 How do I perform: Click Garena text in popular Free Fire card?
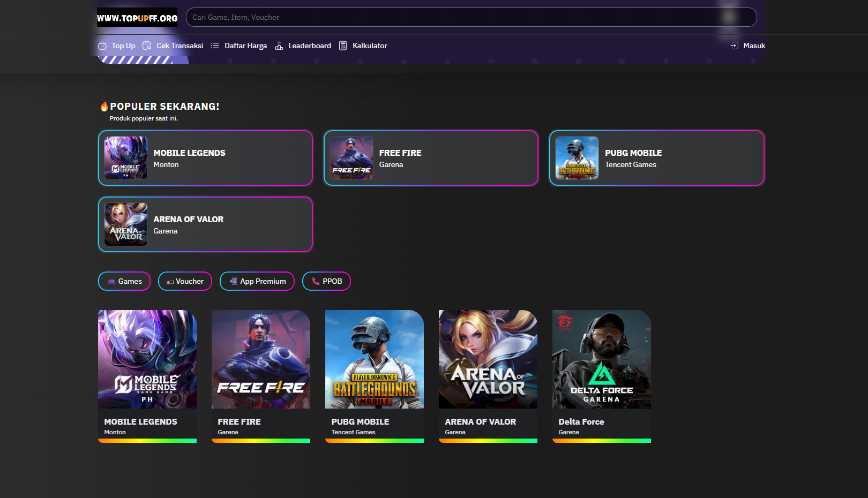click(x=391, y=165)
